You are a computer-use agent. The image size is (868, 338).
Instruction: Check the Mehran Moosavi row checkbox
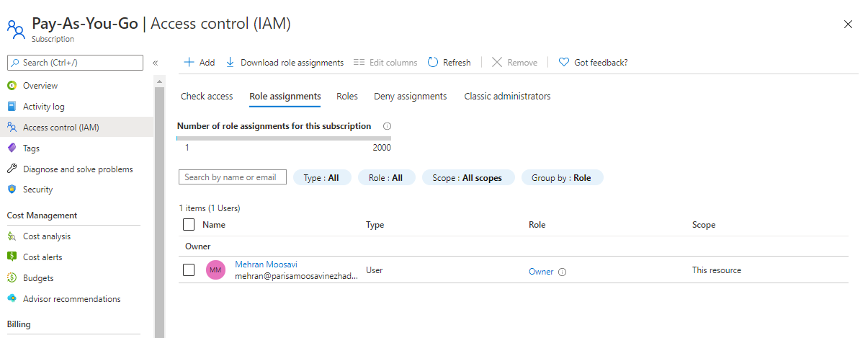(189, 270)
